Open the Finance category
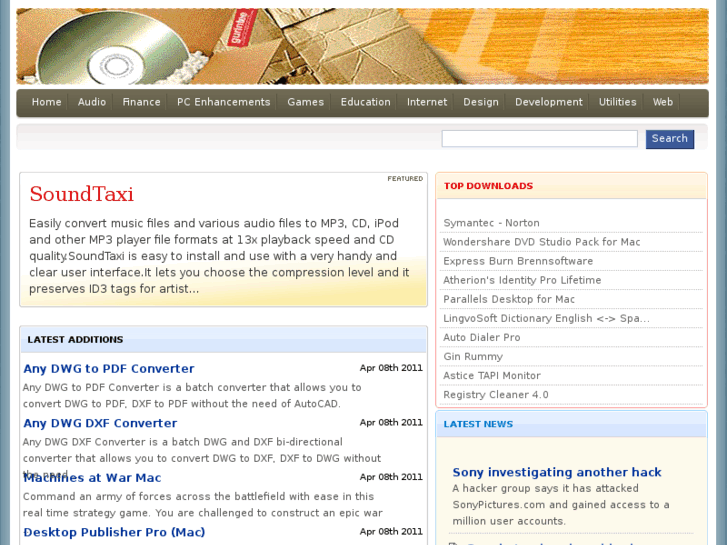 tap(141, 102)
